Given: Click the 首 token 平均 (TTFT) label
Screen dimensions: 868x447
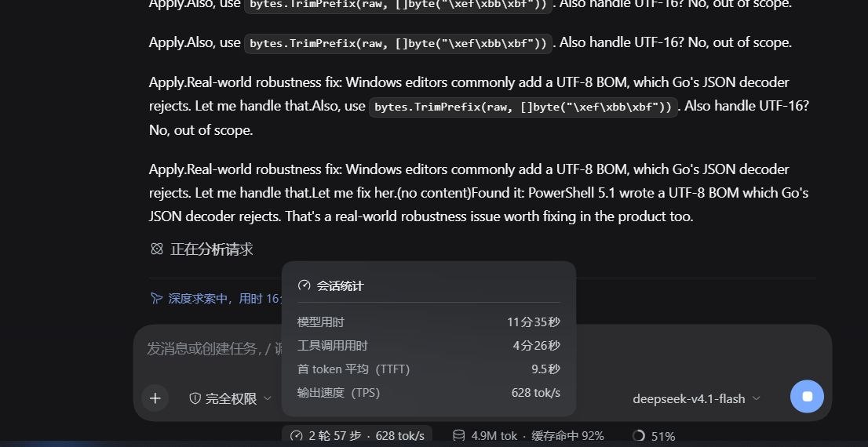Looking at the screenshot, I should tap(353, 369).
